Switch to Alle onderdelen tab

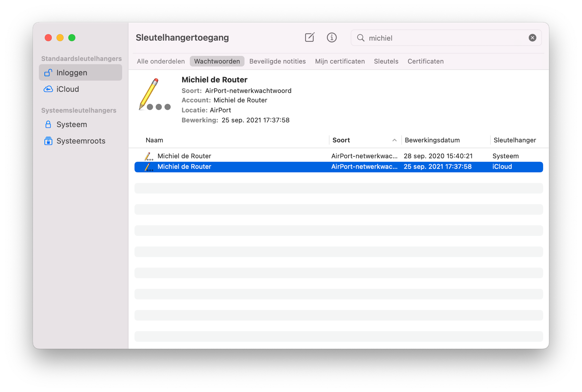pos(161,61)
